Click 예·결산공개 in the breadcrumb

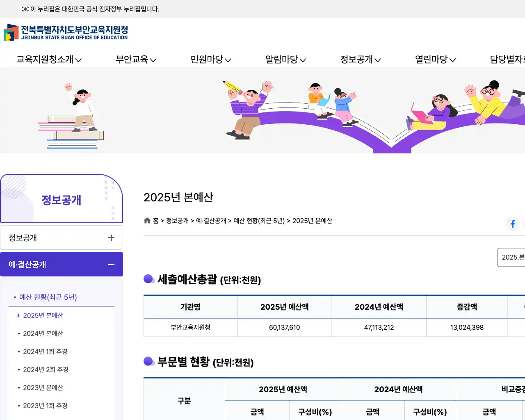pyautogui.click(x=211, y=221)
